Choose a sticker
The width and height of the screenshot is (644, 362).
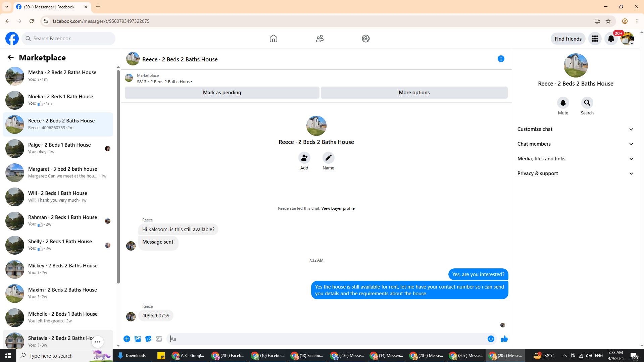point(148,339)
